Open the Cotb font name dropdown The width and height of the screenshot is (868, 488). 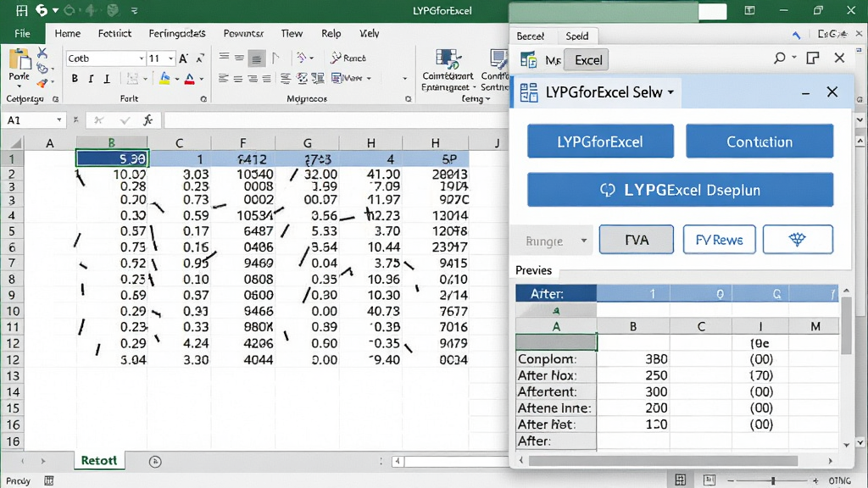coord(142,58)
